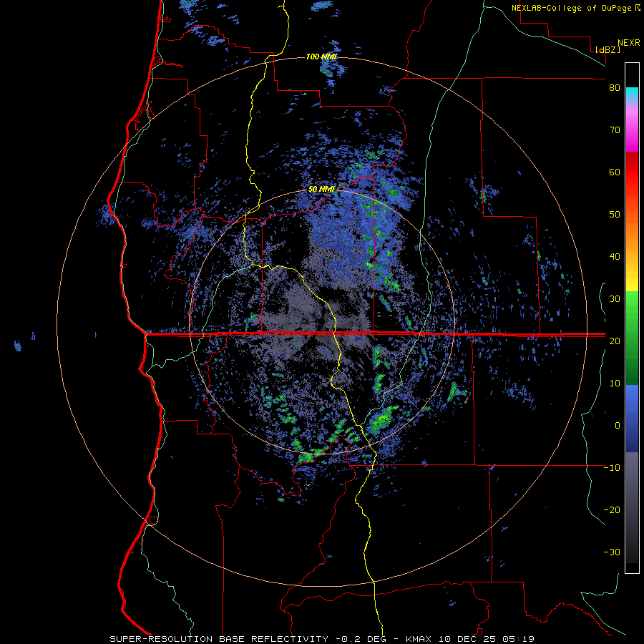This screenshot has width=644, height=644.
Task: Click the 0 value on the dBZ scale
Action: click(618, 426)
